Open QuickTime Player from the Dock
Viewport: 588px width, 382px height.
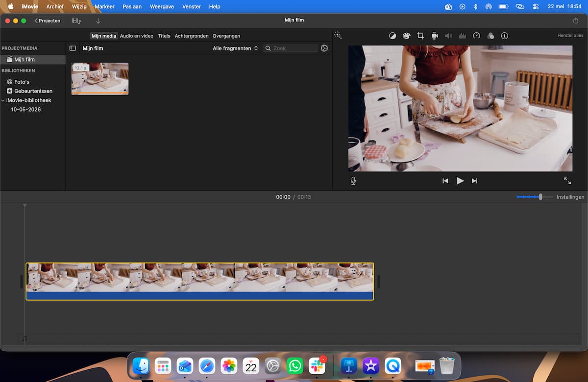pyautogui.click(x=393, y=366)
